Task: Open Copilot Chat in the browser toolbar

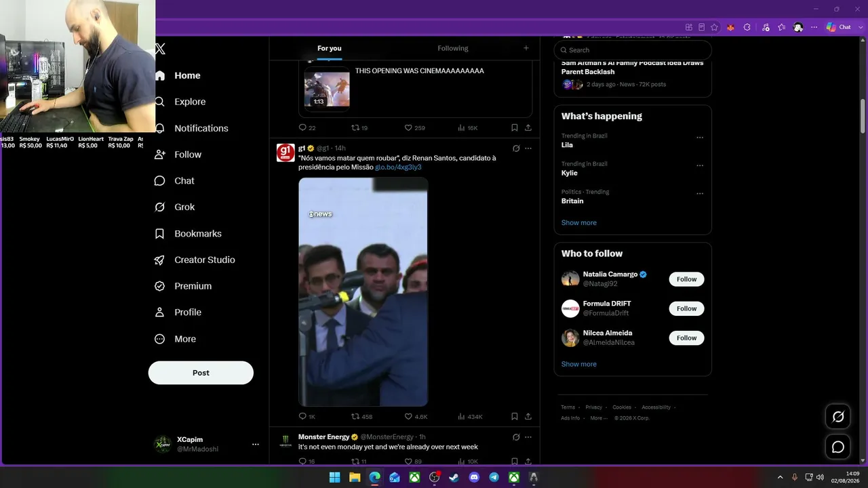Action: [839, 27]
